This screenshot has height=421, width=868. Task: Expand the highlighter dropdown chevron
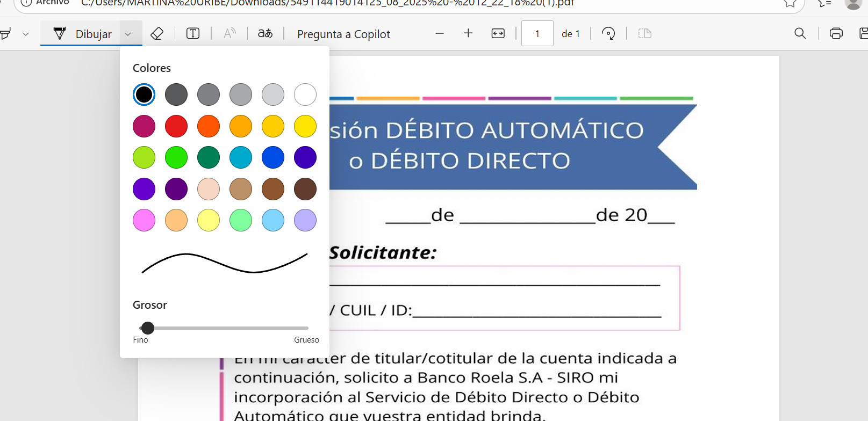25,34
